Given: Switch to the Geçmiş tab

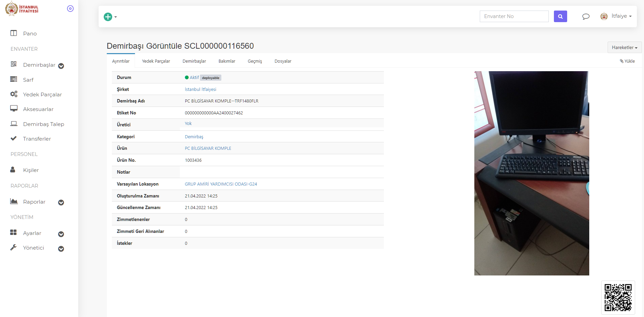Looking at the screenshot, I should tap(255, 61).
